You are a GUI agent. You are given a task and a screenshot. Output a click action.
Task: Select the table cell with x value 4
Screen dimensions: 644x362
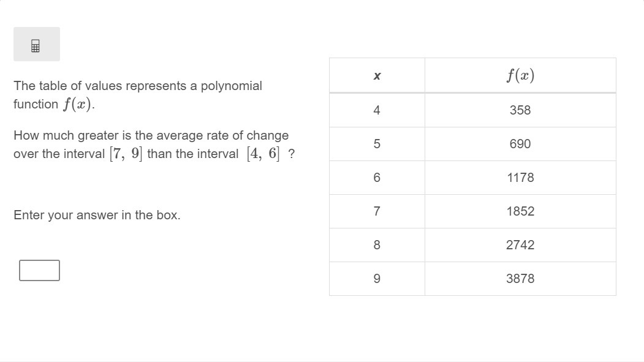pyautogui.click(x=377, y=110)
